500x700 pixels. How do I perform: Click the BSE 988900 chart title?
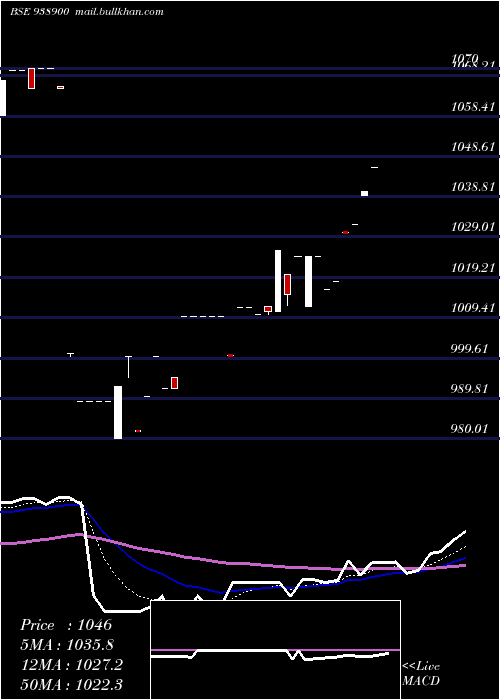click(x=39, y=12)
